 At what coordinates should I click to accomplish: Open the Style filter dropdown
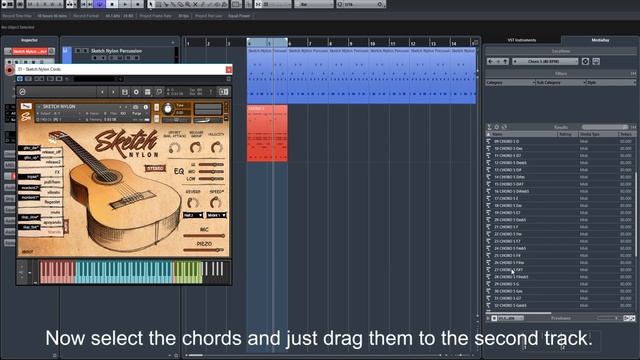[x=611, y=82]
